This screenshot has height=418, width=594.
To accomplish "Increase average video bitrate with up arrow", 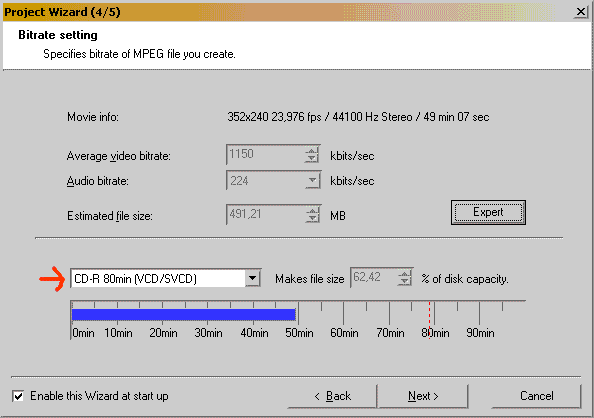I will [x=312, y=151].
